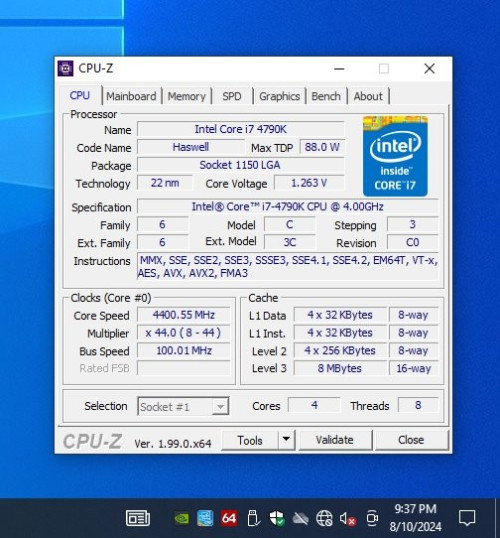Viewport: 500px width, 538px height.
Task: Click the Tools button
Action: 250,440
